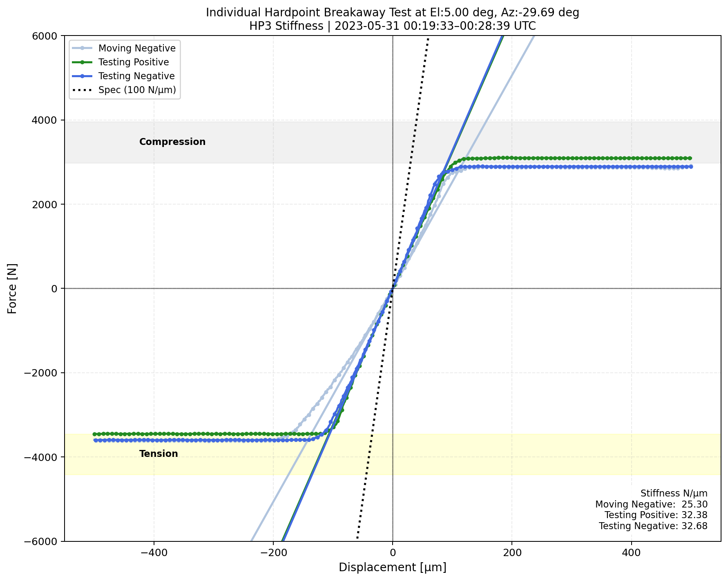The width and height of the screenshot is (728, 581).
Task: Click the 'Moving Negative: 25.30' stiffness value
Action: (x=651, y=504)
